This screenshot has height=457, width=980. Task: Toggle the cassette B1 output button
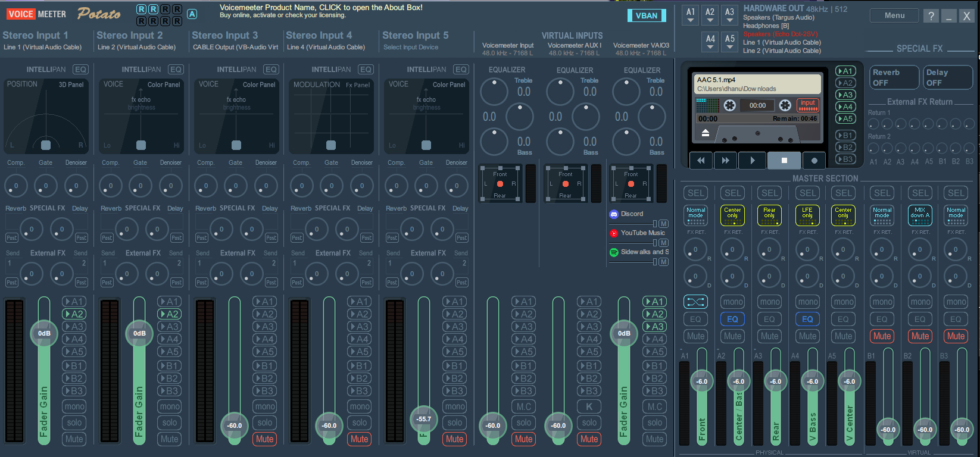pyautogui.click(x=845, y=135)
